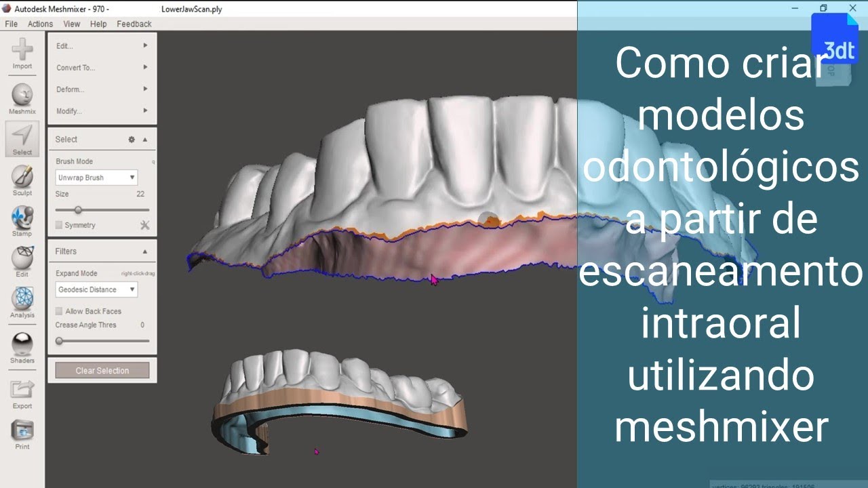Click the Brush Mode label

tap(74, 161)
